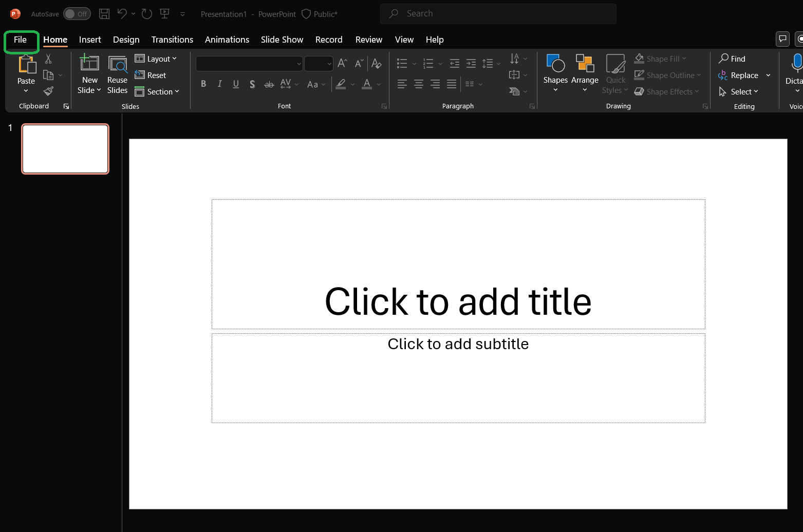The width and height of the screenshot is (803, 532).
Task: Click the New Slide icon
Action: coord(89,63)
